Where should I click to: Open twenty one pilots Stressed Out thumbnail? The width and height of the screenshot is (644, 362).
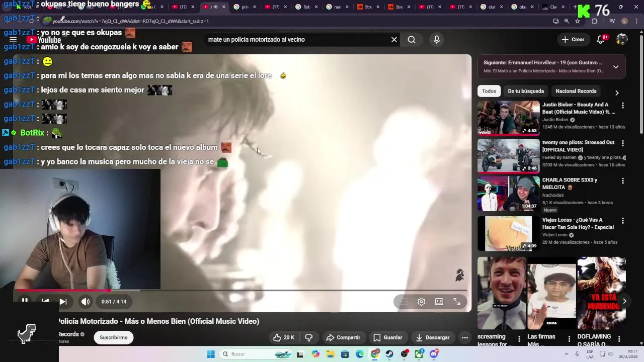[x=508, y=156]
